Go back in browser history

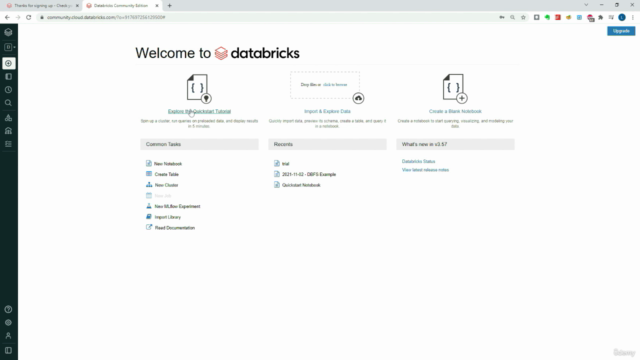7,18
